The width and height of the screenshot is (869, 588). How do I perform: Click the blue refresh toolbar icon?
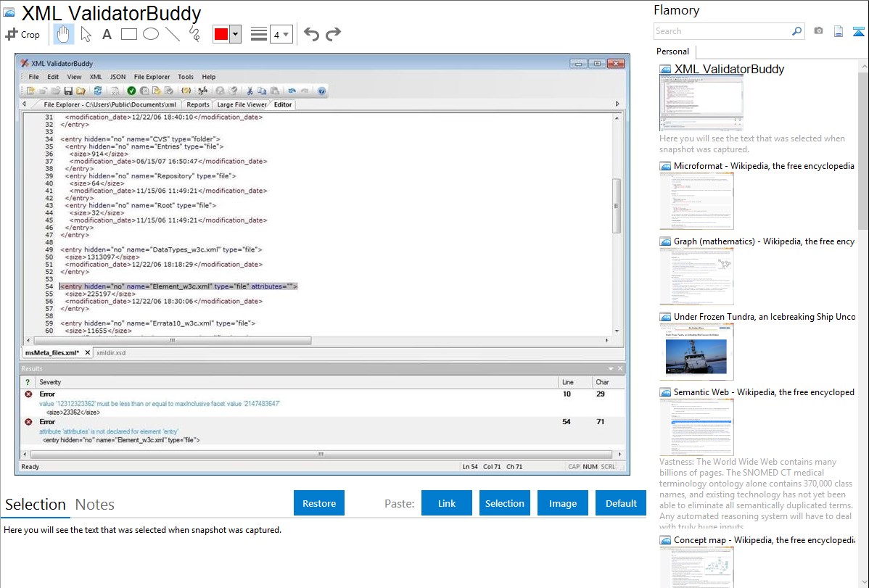(97, 91)
